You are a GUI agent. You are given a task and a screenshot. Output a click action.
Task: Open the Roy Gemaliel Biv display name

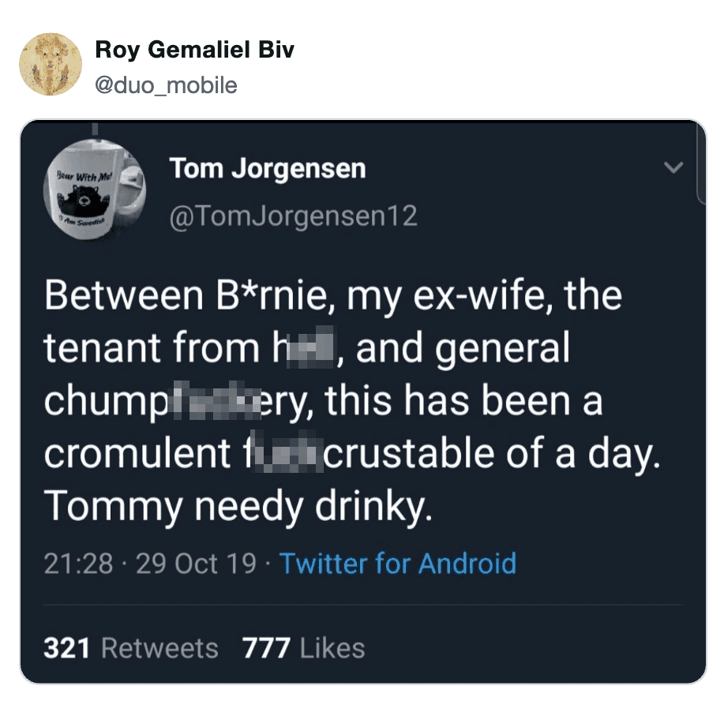194,50
